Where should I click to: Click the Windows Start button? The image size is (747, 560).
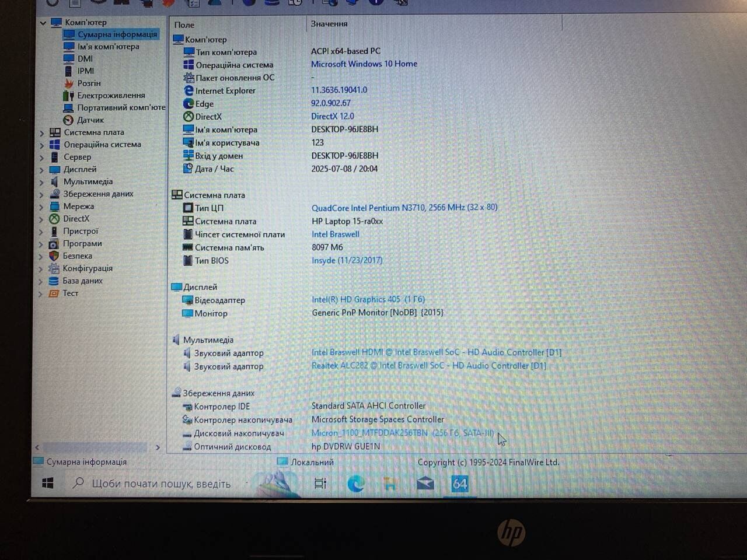48,483
